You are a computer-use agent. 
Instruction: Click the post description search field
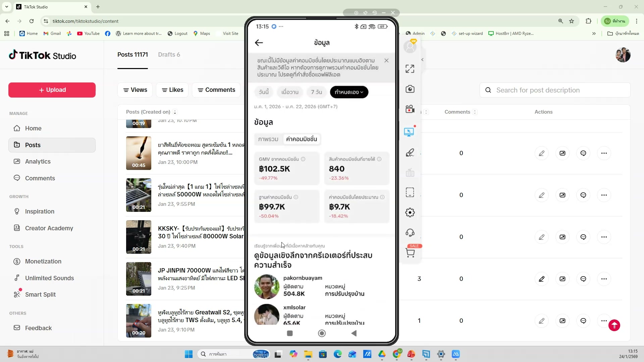tap(555, 90)
